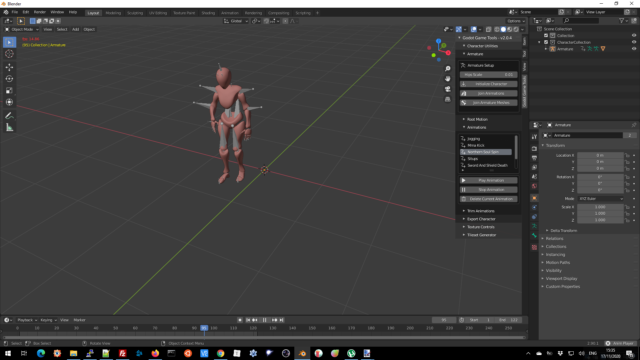Click Delete Current Animation button
Image resolution: width=640 pixels, height=360 pixels.
click(488, 199)
